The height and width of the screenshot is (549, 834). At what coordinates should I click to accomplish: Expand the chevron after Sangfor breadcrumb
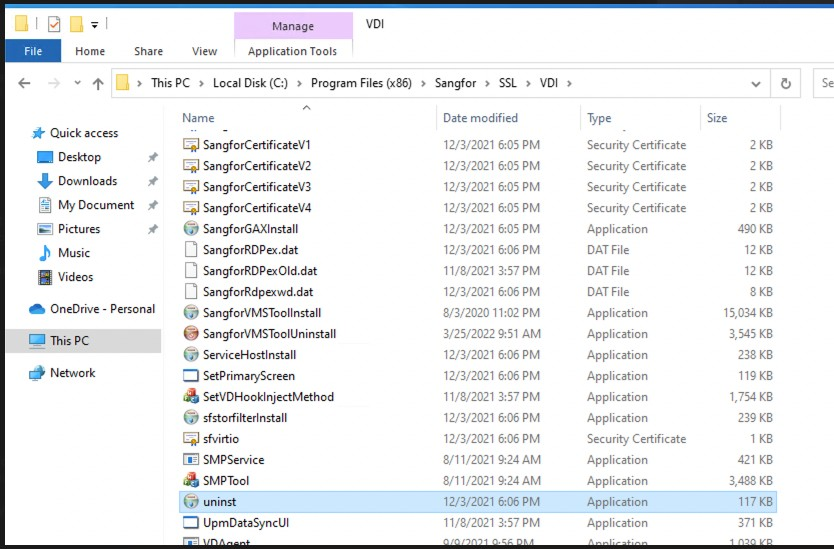coord(488,84)
